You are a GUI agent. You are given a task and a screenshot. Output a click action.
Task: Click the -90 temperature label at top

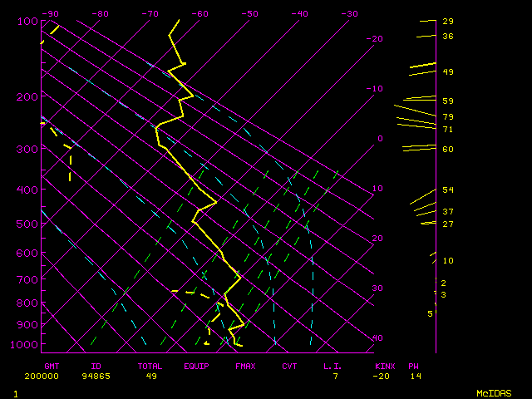click(x=50, y=13)
